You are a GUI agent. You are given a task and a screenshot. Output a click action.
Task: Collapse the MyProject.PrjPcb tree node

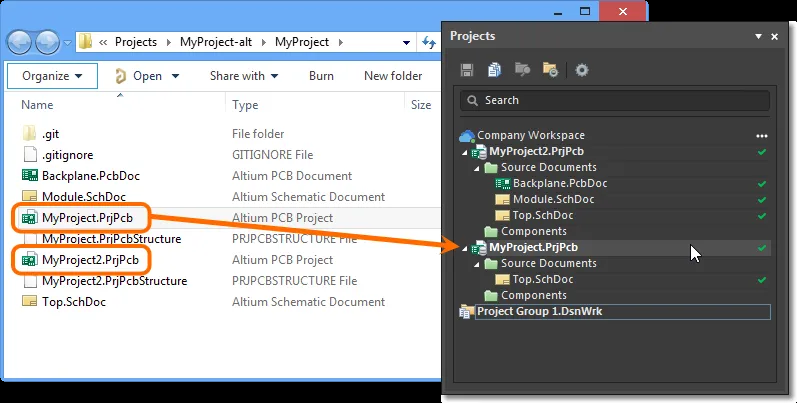pos(465,249)
